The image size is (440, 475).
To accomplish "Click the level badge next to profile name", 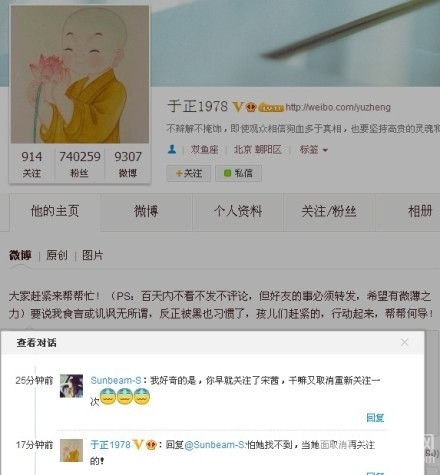I will (x=271, y=108).
